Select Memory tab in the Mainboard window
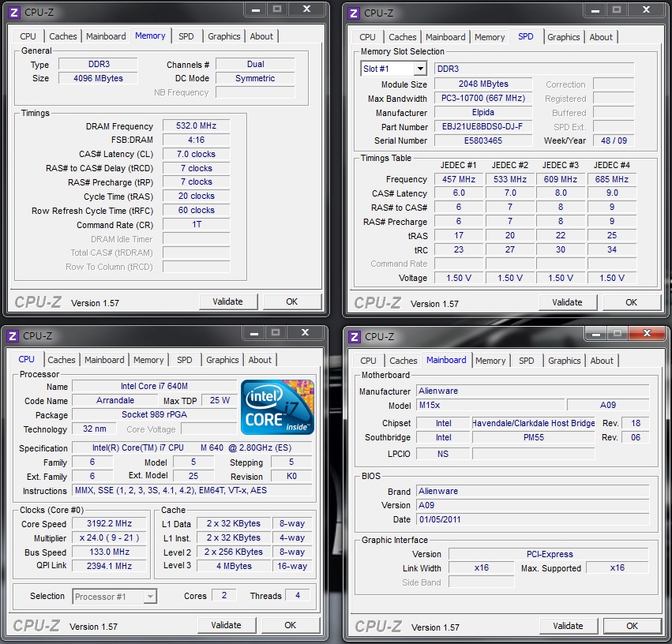The height and width of the screenshot is (644, 672). [x=490, y=361]
